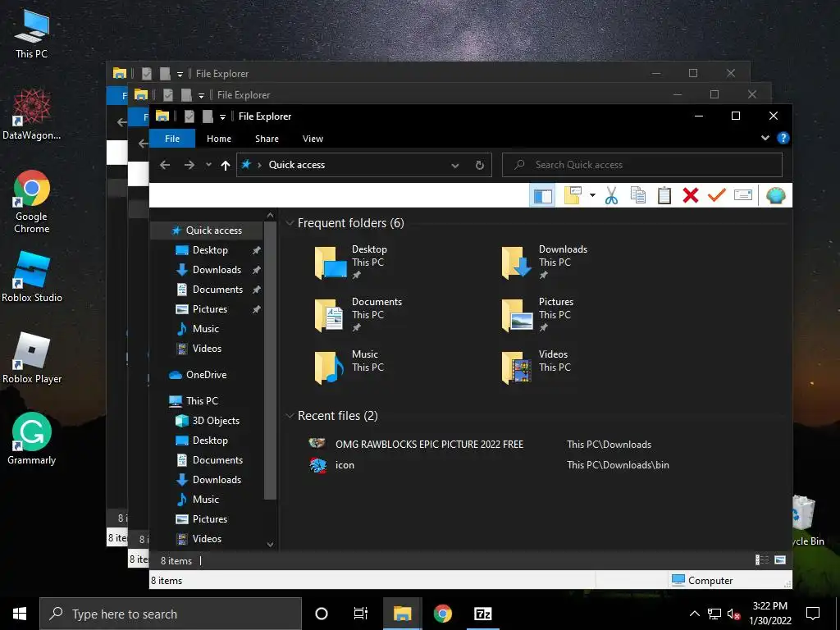Open Google Chrome from the taskbar
Image resolution: width=840 pixels, height=630 pixels.
point(442,614)
